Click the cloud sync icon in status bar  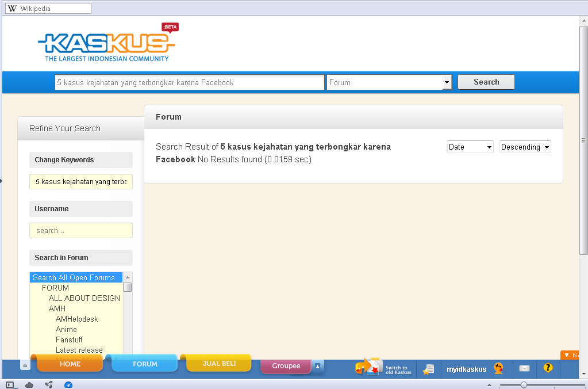pos(29,385)
